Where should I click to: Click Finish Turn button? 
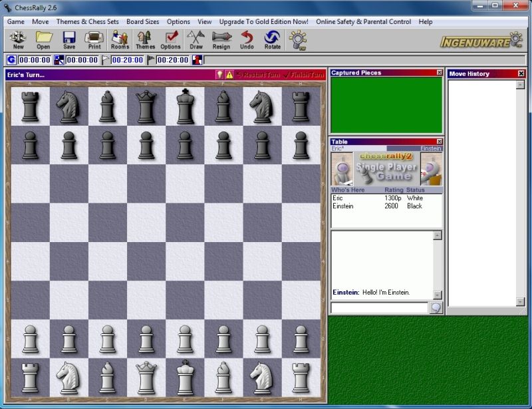tap(303, 74)
